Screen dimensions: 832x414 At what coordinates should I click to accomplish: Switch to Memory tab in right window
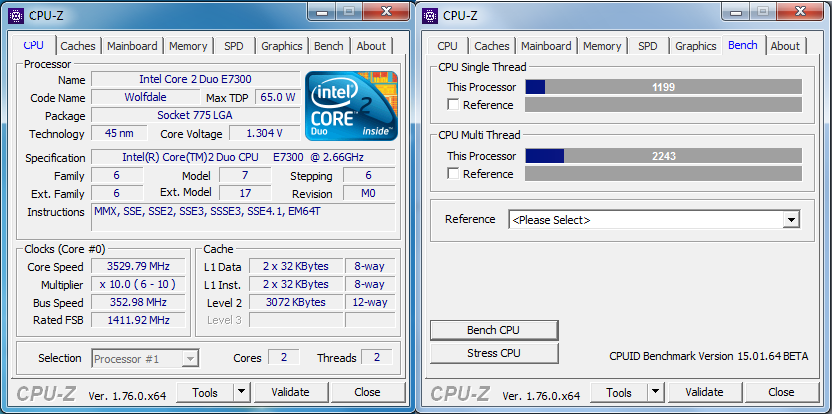click(602, 46)
